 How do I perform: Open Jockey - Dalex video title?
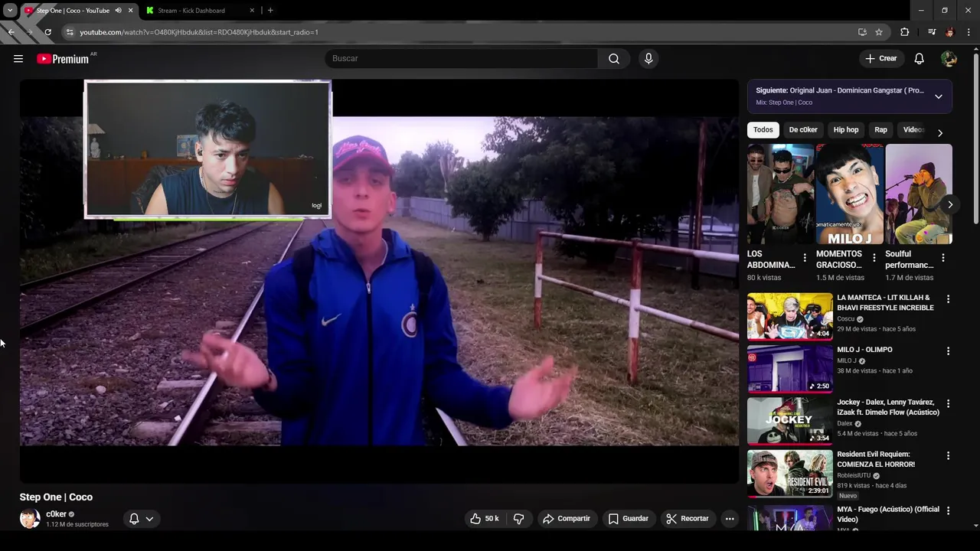click(888, 407)
